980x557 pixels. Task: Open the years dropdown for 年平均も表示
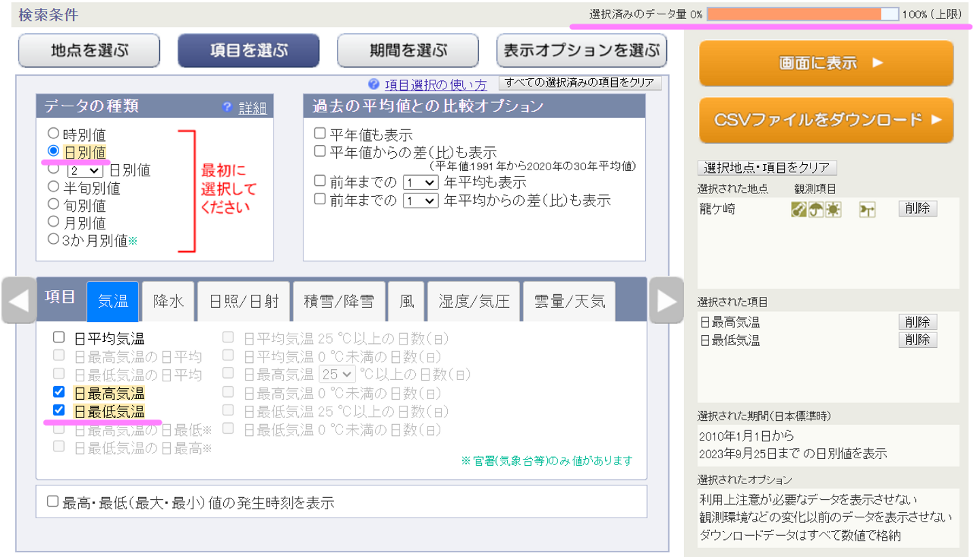point(420,182)
